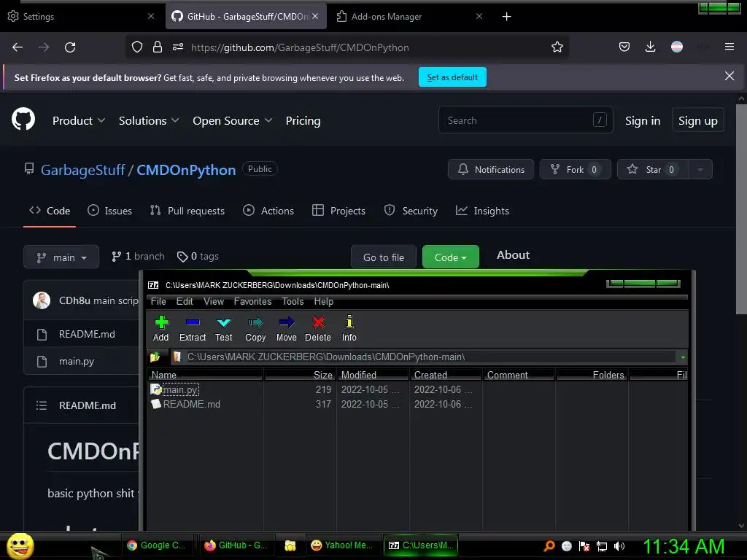Open the green Code dropdown button
This screenshot has height=560, width=747.
[x=450, y=257]
